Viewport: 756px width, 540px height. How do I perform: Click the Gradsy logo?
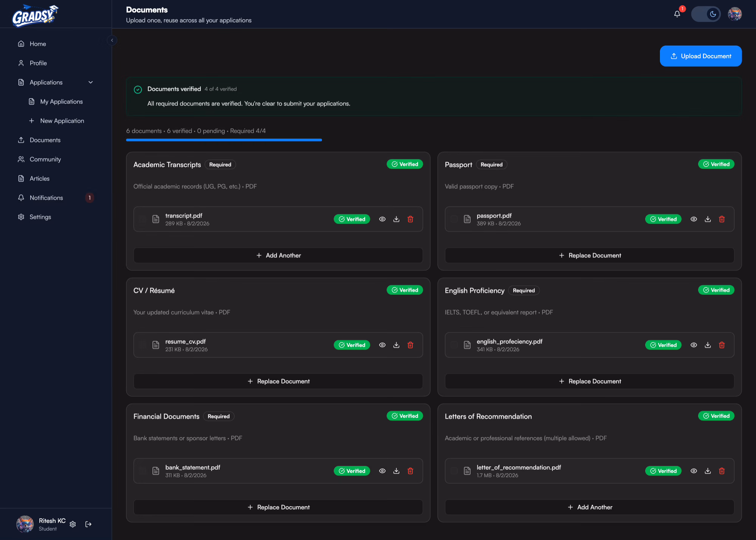click(x=35, y=15)
